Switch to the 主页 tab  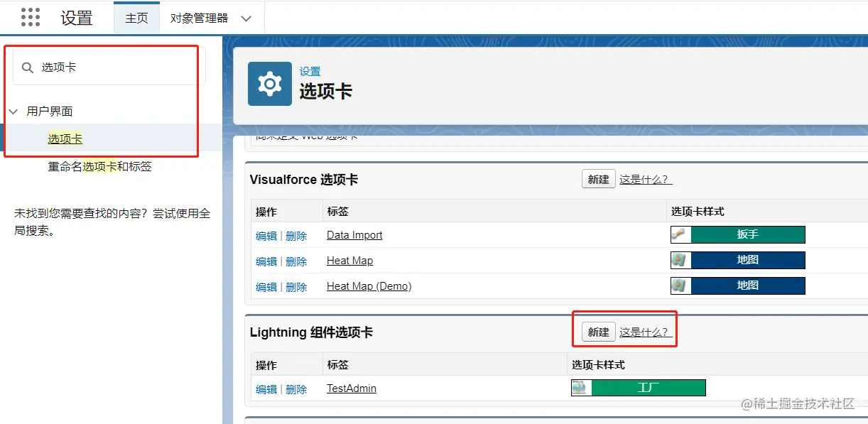pos(136,18)
